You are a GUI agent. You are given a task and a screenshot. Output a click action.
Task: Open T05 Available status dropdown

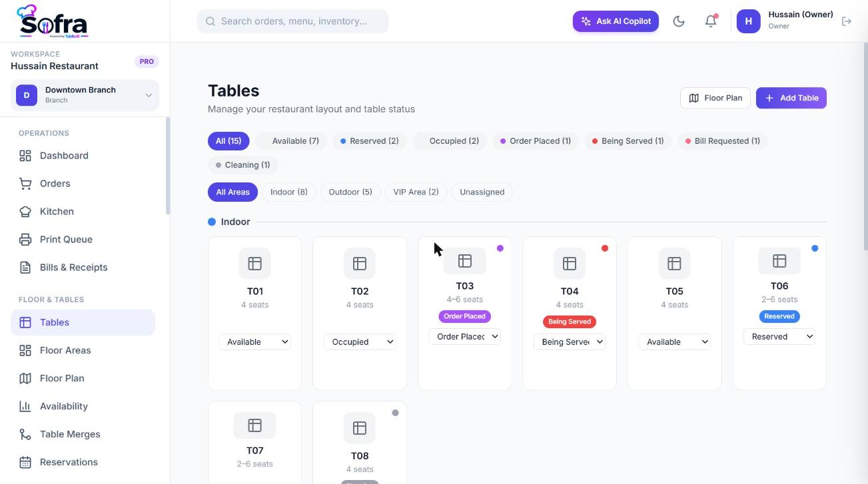[674, 342]
